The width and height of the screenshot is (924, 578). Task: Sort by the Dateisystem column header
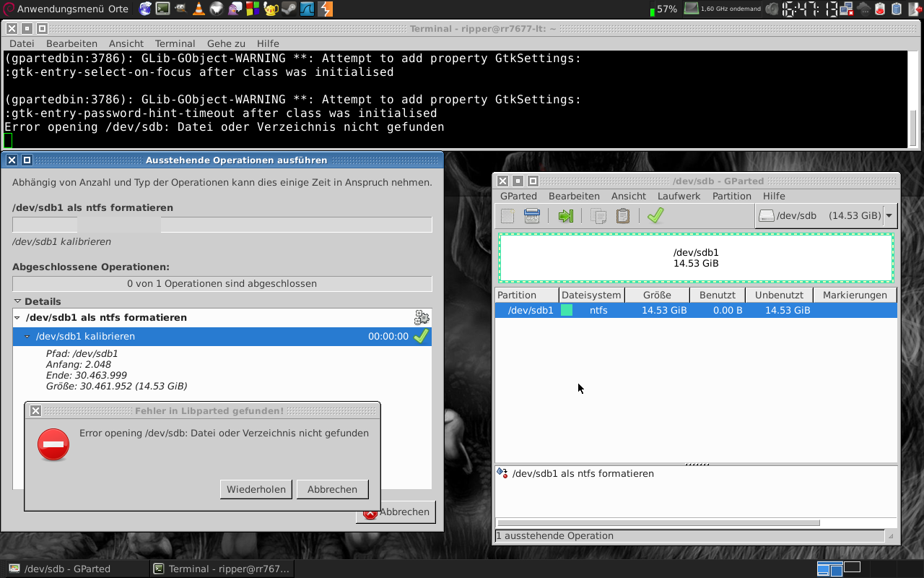point(591,295)
